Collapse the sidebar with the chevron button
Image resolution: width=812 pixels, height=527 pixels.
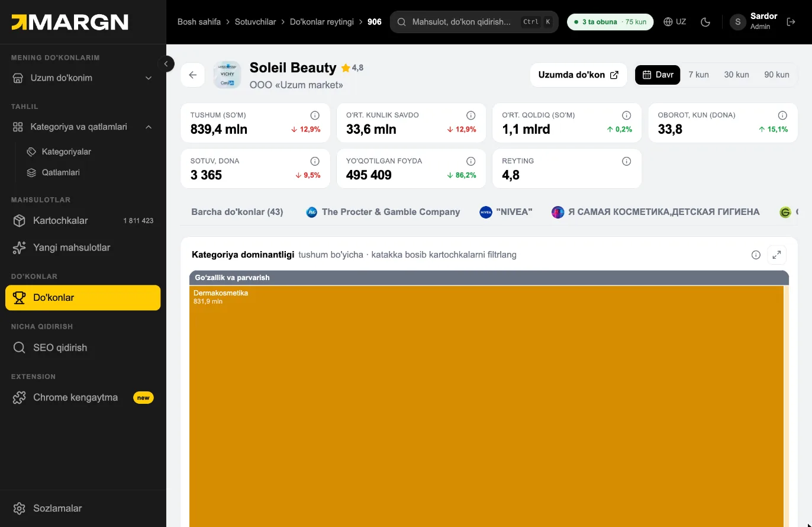point(166,63)
